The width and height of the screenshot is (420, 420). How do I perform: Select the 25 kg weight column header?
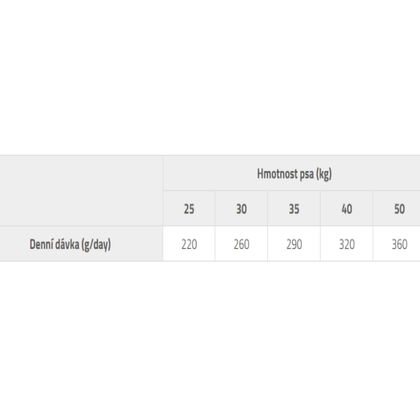pos(189,209)
